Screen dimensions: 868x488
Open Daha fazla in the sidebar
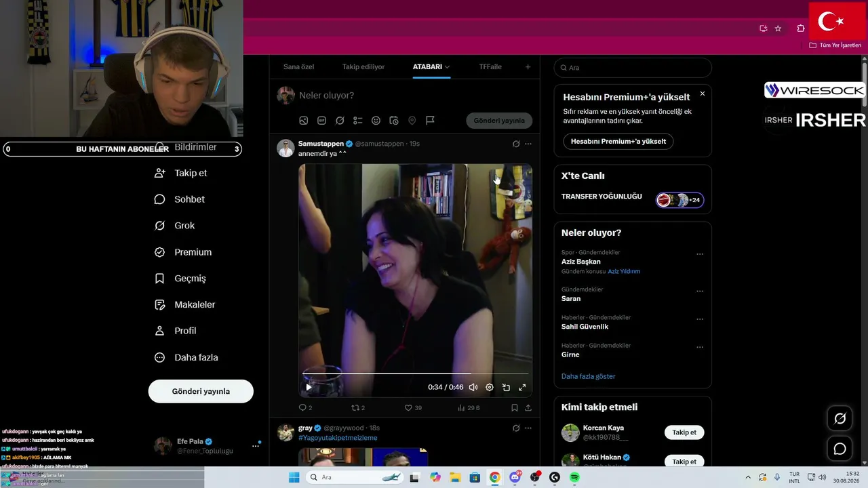tap(186, 357)
